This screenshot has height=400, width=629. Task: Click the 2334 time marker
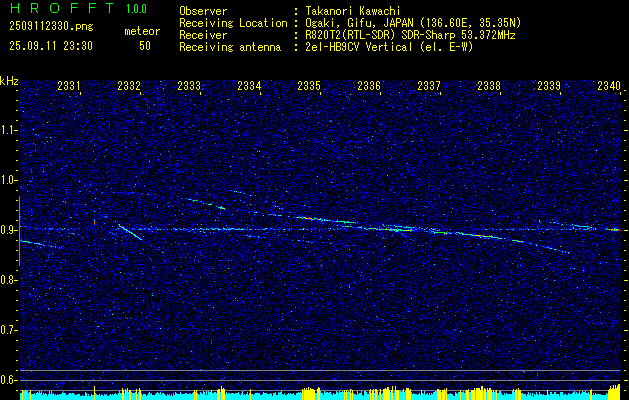click(x=249, y=85)
